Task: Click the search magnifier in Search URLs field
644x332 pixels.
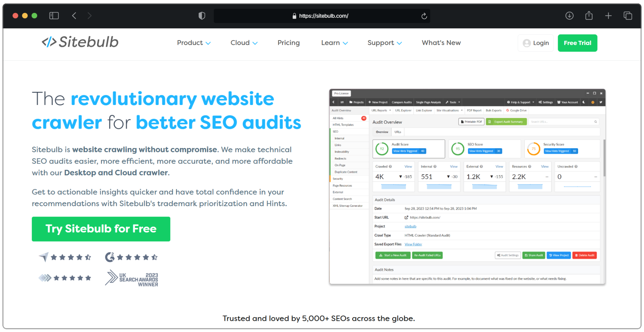Action: tap(595, 122)
